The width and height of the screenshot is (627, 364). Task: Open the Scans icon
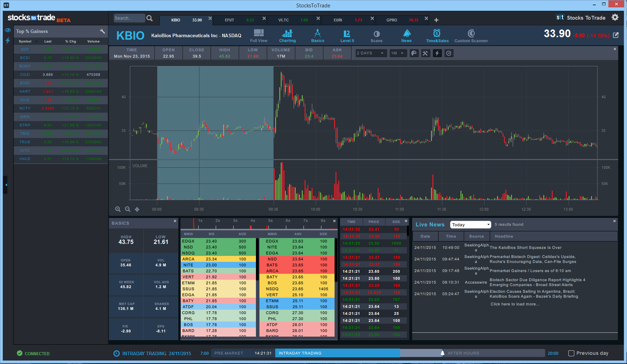click(376, 36)
